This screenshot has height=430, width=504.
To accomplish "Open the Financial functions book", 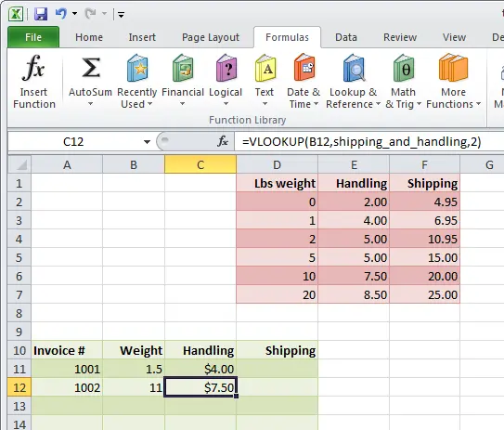I will (183, 68).
